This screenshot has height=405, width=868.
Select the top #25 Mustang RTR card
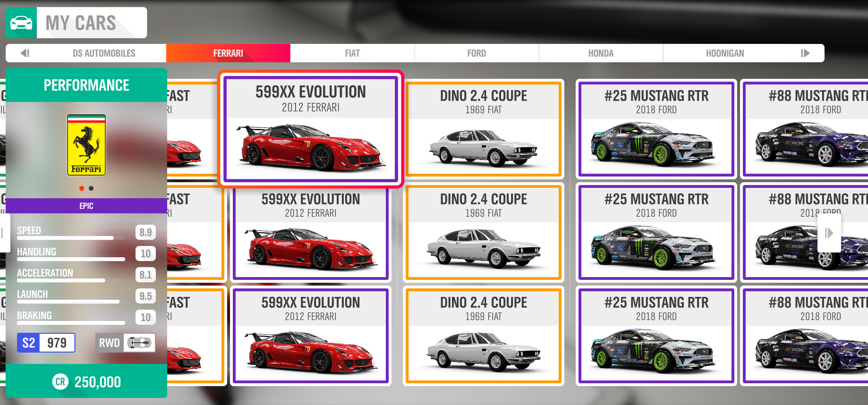pos(656,129)
